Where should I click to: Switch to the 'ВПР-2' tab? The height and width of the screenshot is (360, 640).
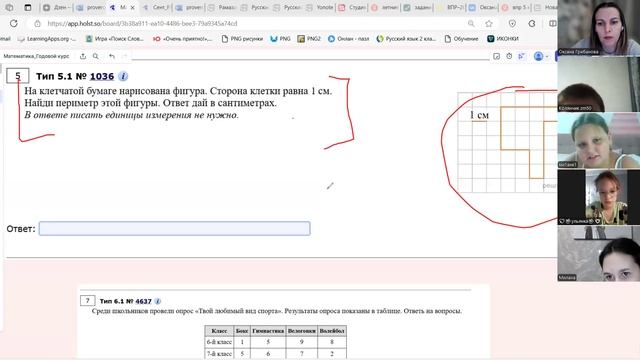coord(450,7)
